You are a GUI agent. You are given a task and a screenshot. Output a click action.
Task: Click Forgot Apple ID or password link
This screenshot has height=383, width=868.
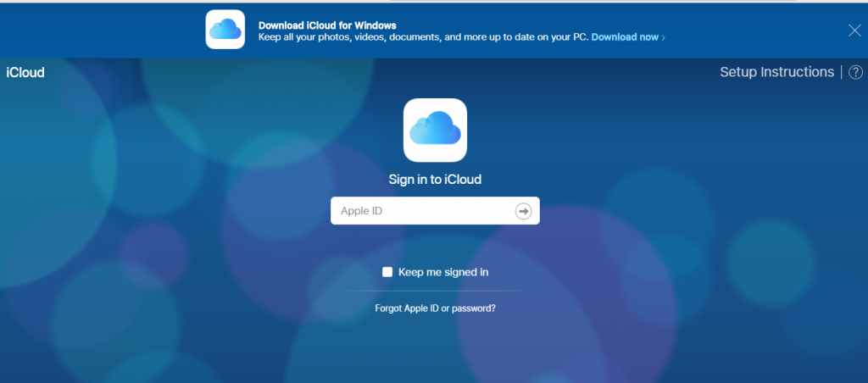coord(435,308)
